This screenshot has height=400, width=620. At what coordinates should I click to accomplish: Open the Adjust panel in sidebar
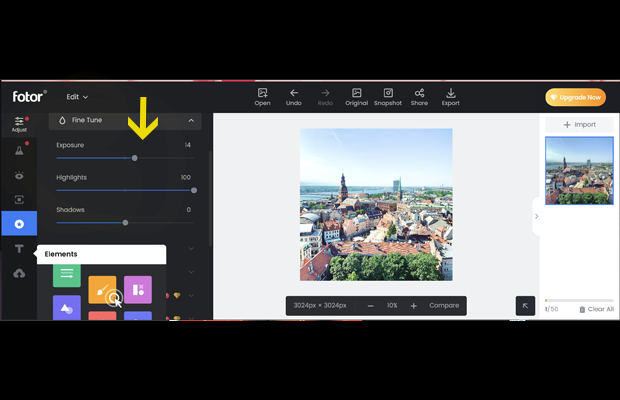click(19, 124)
